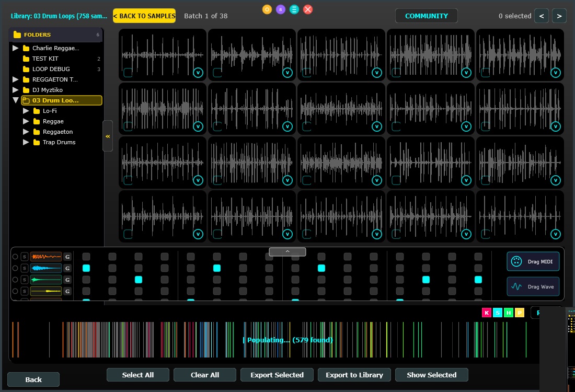
Task: Collapse the folder sidebar with double chevron
Action: (x=108, y=136)
